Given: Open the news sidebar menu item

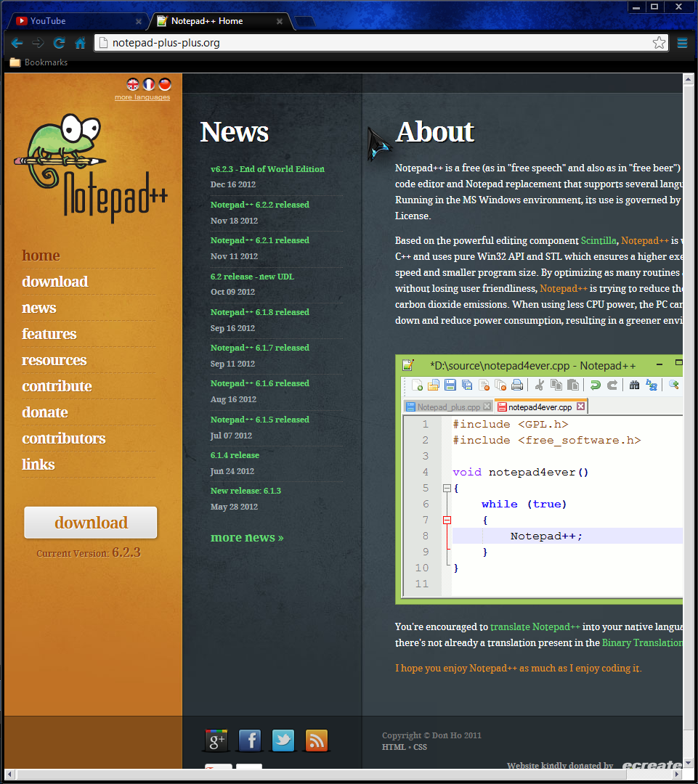Looking at the screenshot, I should 39,308.
